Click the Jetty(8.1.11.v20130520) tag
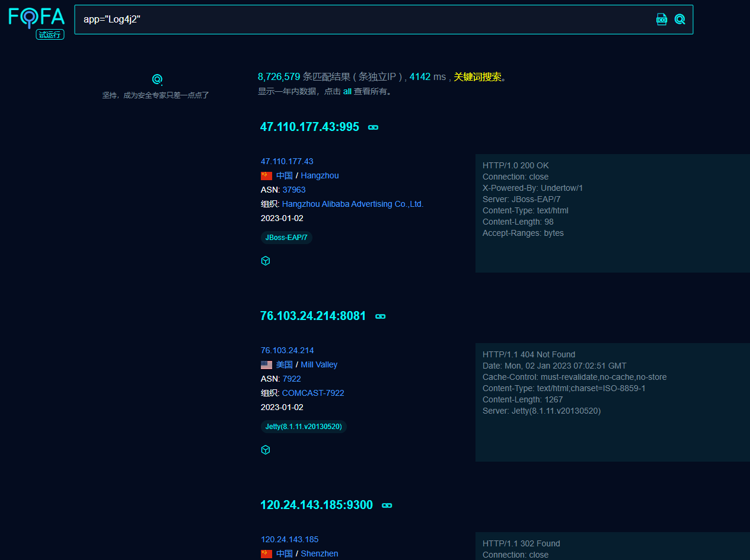750x560 pixels. pos(304,427)
